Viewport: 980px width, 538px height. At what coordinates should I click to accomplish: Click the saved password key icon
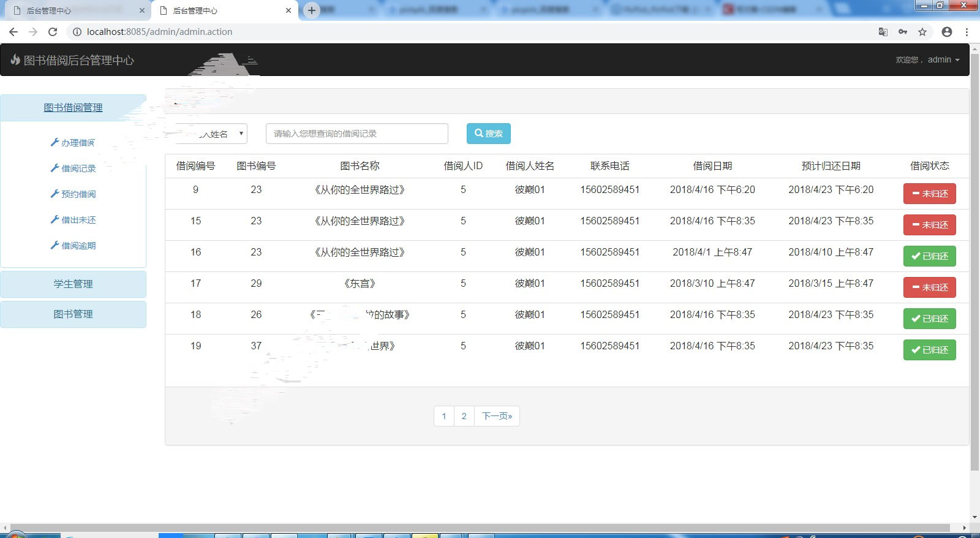point(903,32)
